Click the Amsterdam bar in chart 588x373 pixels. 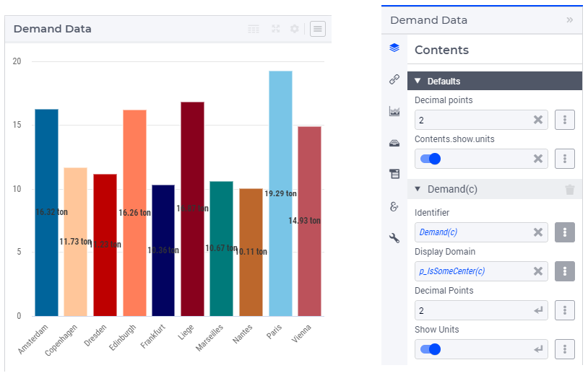(46, 212)
